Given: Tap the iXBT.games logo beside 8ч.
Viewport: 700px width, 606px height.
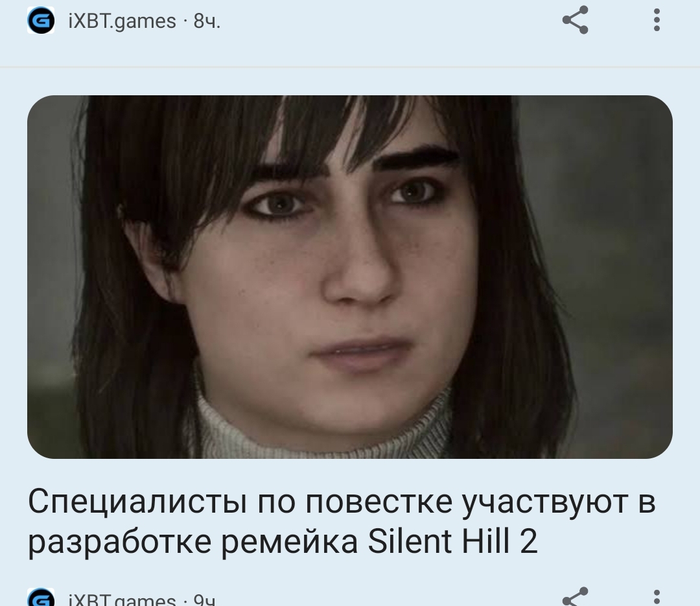Looking at the screenshot, I should [41, 20].
